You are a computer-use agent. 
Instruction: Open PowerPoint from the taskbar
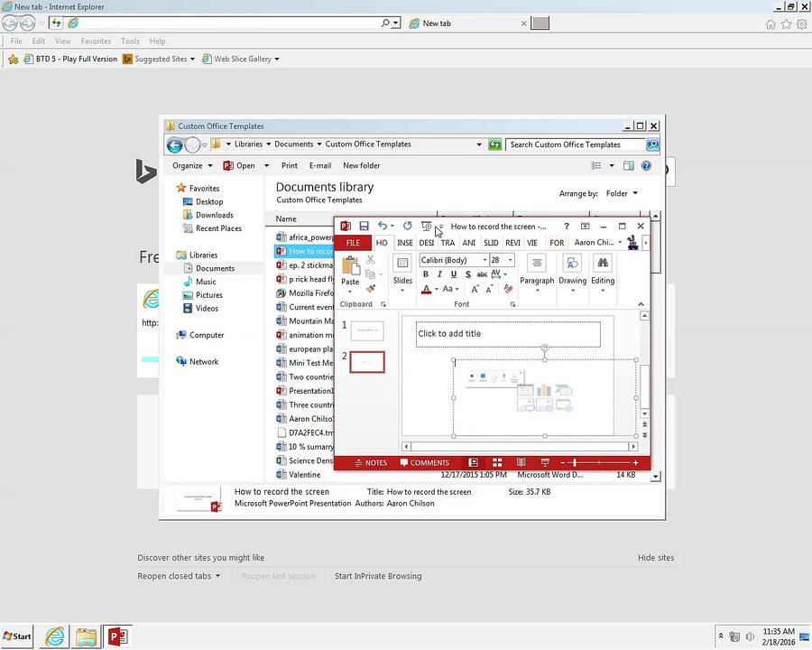[118, 636]
